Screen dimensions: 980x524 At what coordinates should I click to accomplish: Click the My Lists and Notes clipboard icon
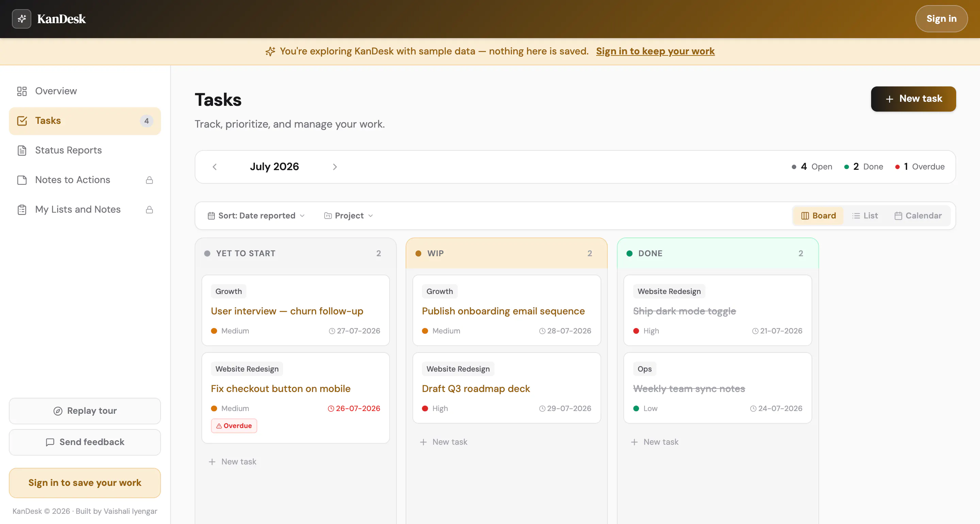pyautogui.click(x=22, y=210)
